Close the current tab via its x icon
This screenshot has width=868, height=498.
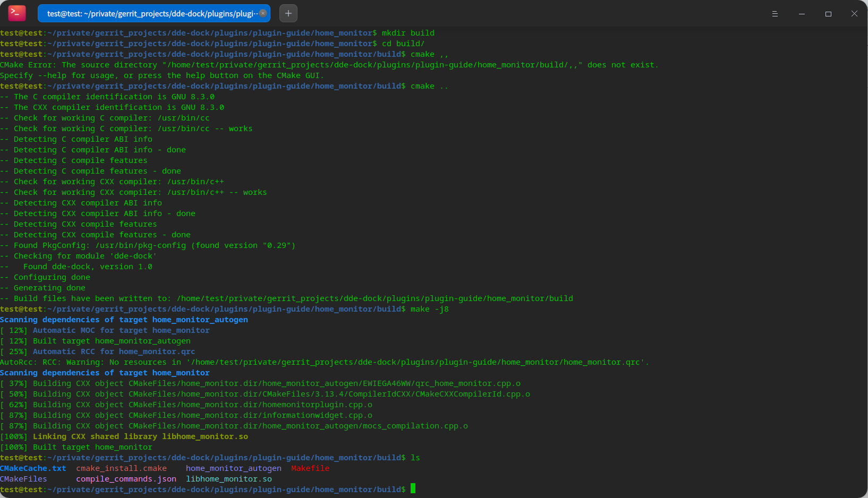(x=262, y=13)
